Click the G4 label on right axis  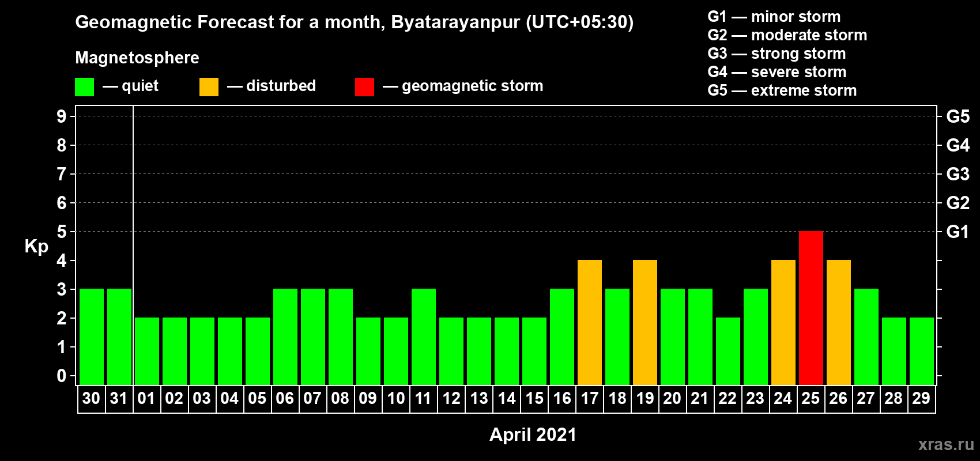[958, 145]
